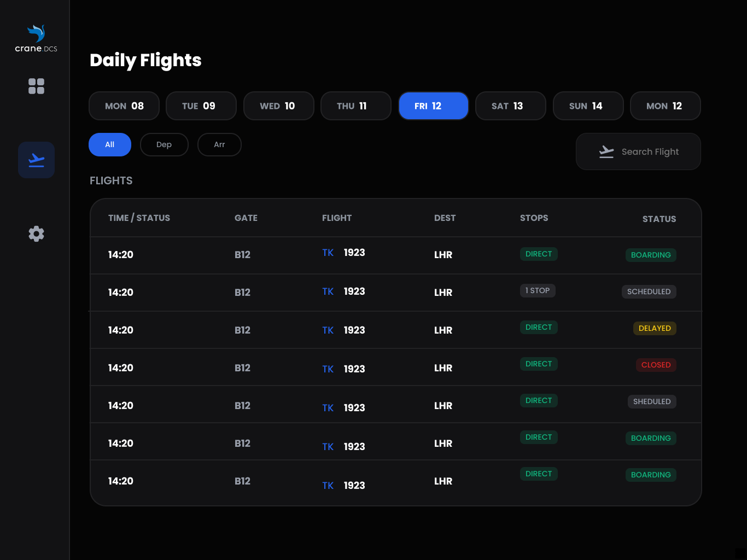The height and width of the screenshot is (560, 747).
Task: Click the 1 STOP badge
Action: pyautogui.click(x=538, y=290)
